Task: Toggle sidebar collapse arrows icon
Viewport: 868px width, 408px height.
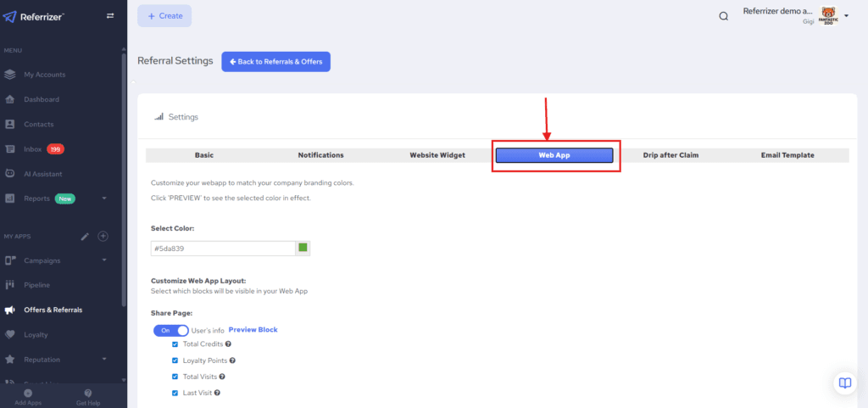Action: tap(109, 16)
